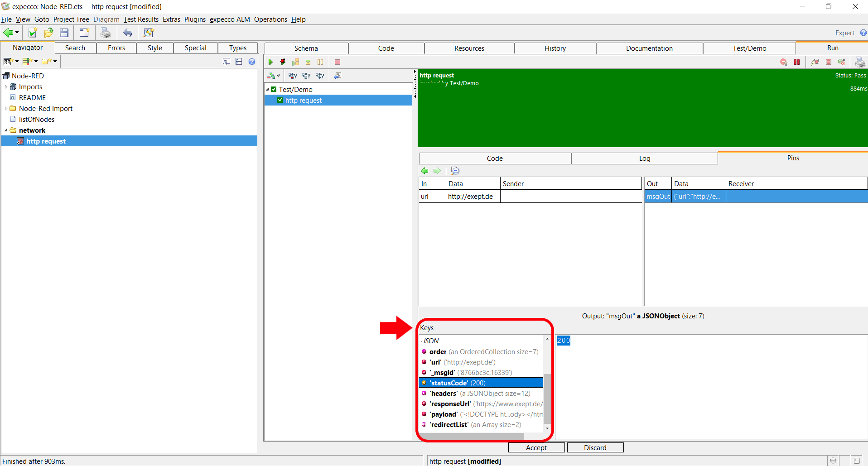Select the 'headers' key in Keys list
The height and width of the screenshot is (466, 868).
point(444,394)
